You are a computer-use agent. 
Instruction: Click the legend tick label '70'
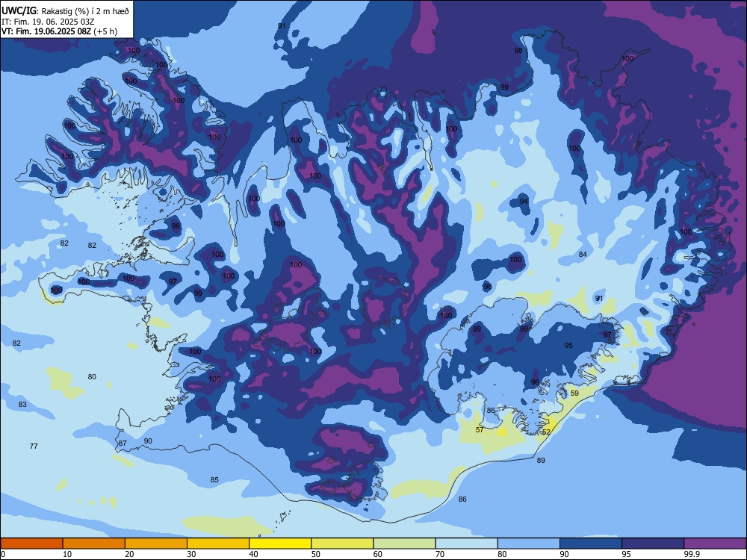click(440, 554)
